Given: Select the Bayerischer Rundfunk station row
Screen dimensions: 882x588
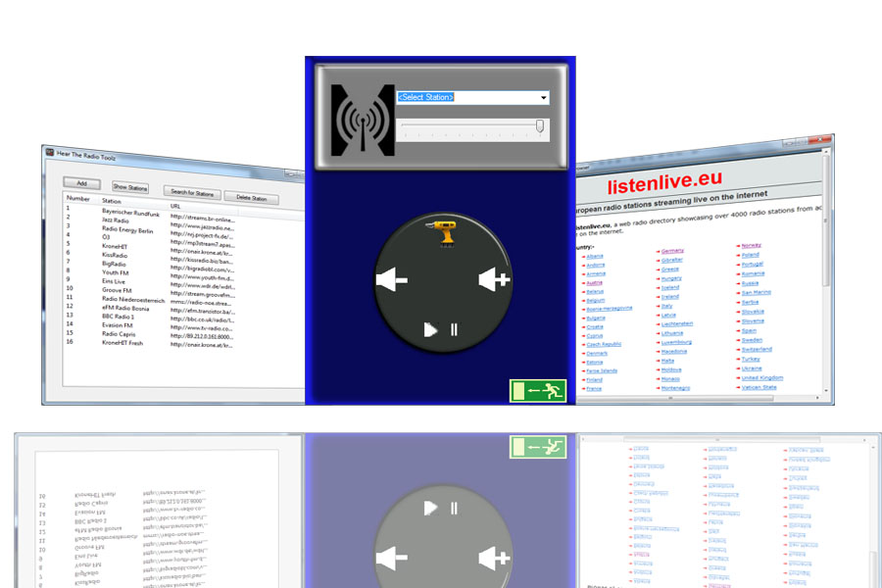Looking at the screenshot, I should tap(150, 215).
